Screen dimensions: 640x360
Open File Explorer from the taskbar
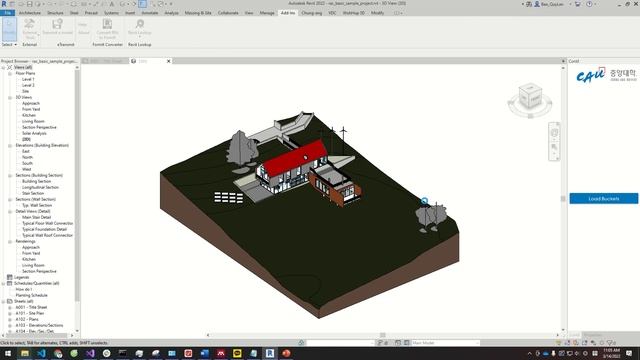click(x=25, y=353)
